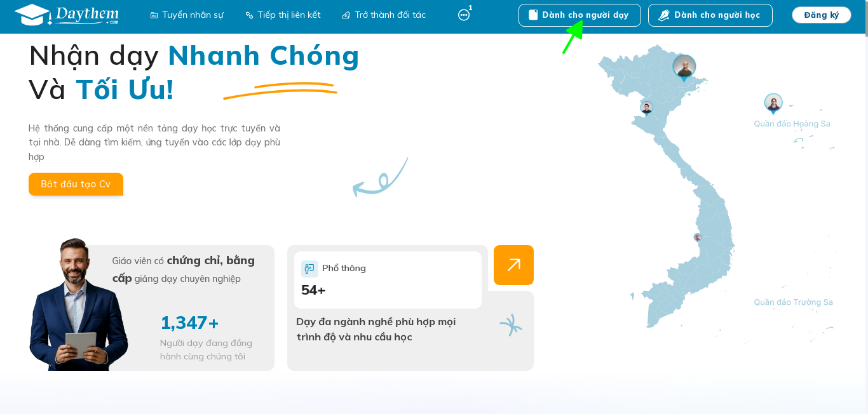Click the Quần đảo Trường Sa label

793,302
